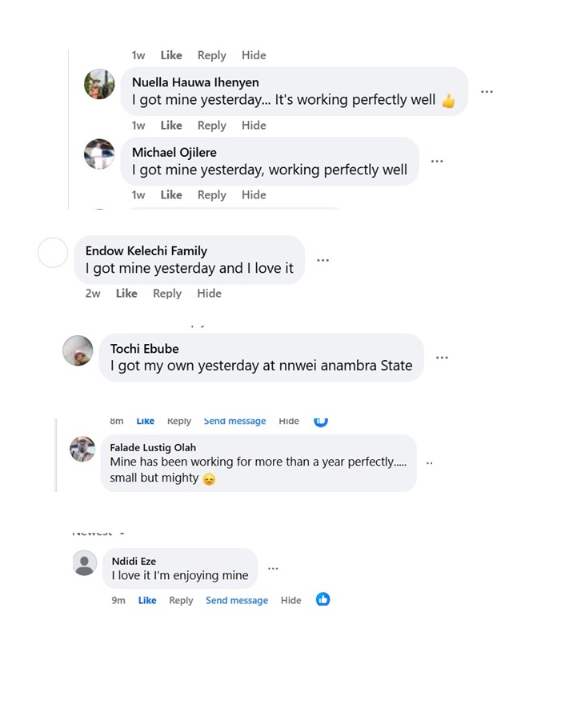
Task: Click Ndidi Eze's default grey avatar
Action: [x=85, y=563]
